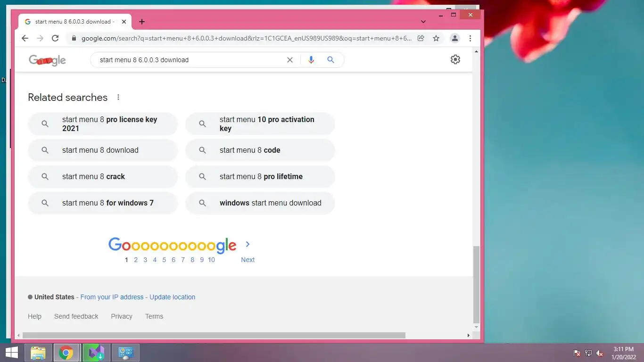Open the 3:11 PM taskbar clock
This screenshot has height=362, width=644.
click(624, 353)
